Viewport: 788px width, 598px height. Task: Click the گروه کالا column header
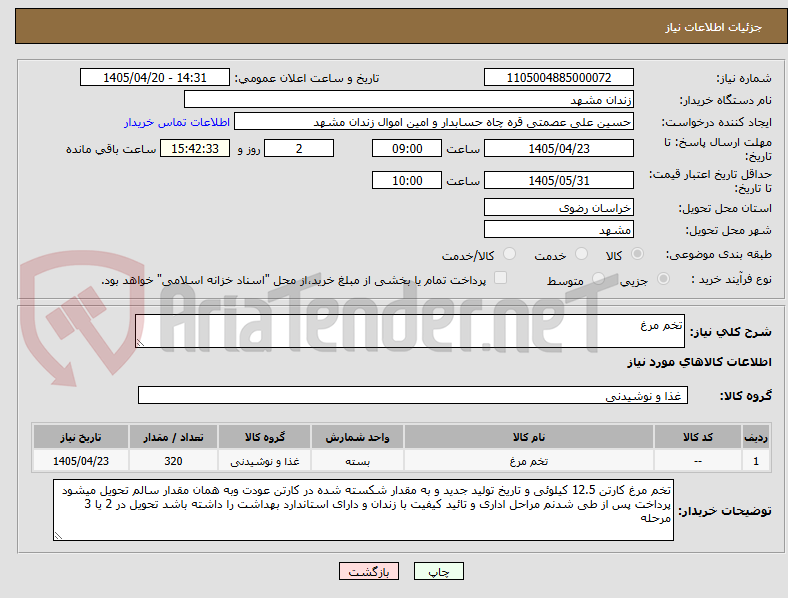[x=265, y=437]
